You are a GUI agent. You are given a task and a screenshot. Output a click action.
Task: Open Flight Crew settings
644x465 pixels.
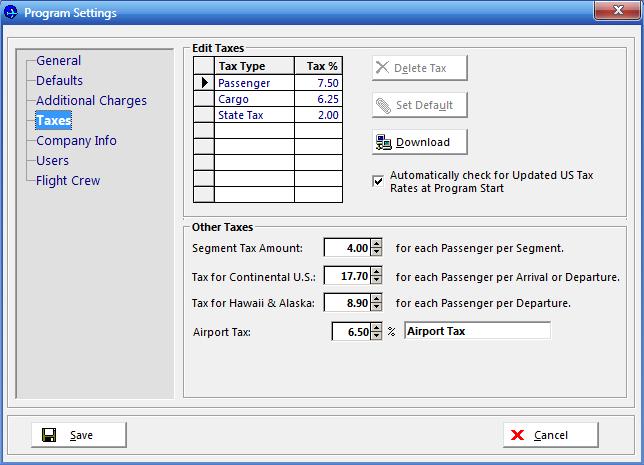(68, 181)
